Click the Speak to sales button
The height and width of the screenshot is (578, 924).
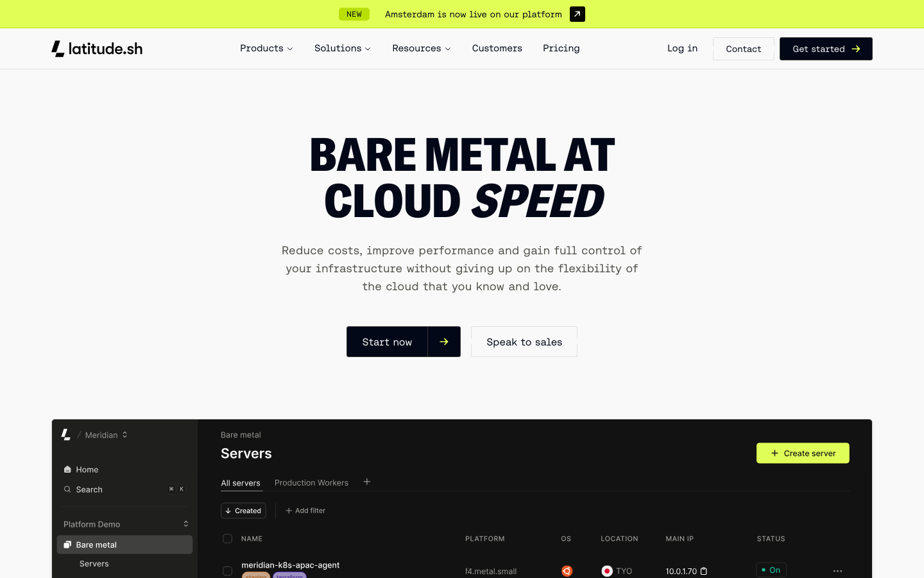(524, 342)
